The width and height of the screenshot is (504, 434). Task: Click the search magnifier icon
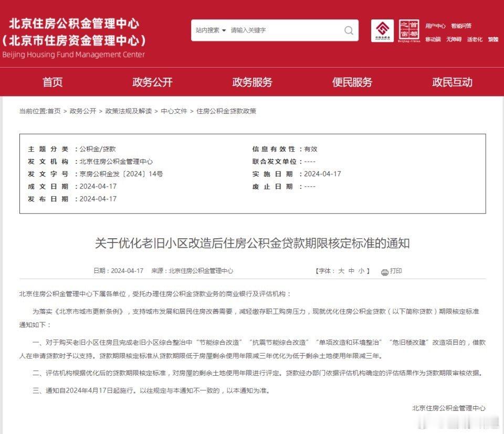(x=349, y=30)
